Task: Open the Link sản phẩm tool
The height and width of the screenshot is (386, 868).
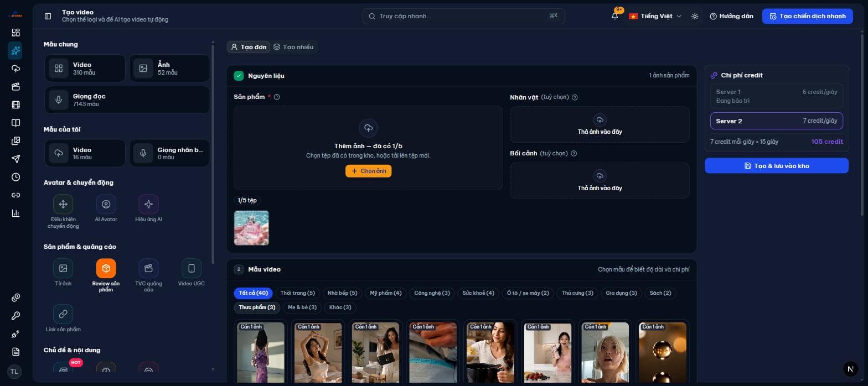Action: [x=63, y=319]
